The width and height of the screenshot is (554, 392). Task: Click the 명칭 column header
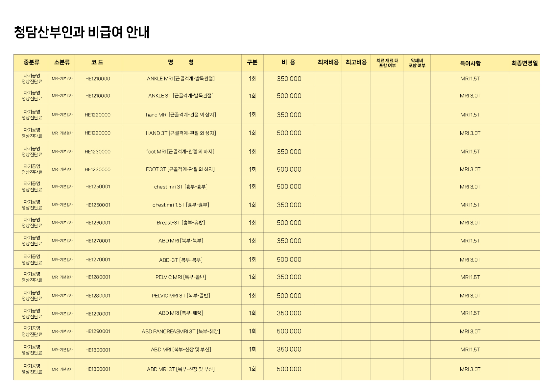[181, 62]
